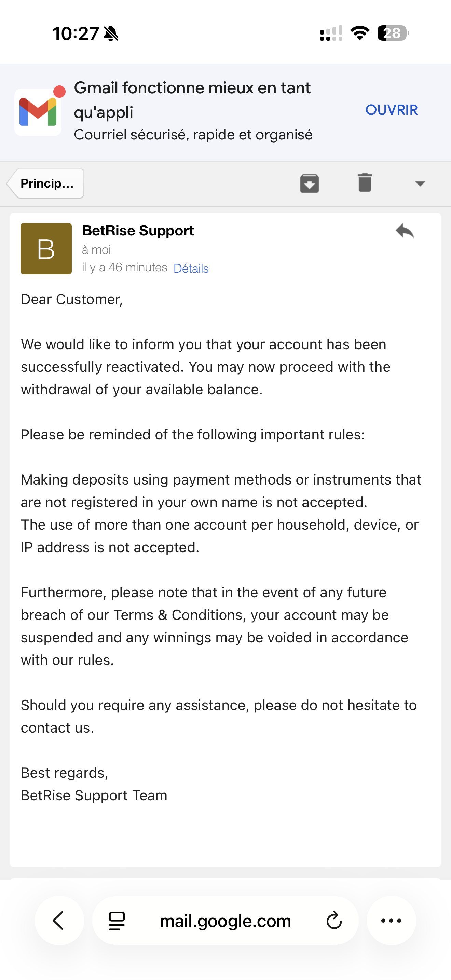Viewport: 451px width, 980px height.
Task: Delete the email using the trash icon
Action: pos(364,182)
